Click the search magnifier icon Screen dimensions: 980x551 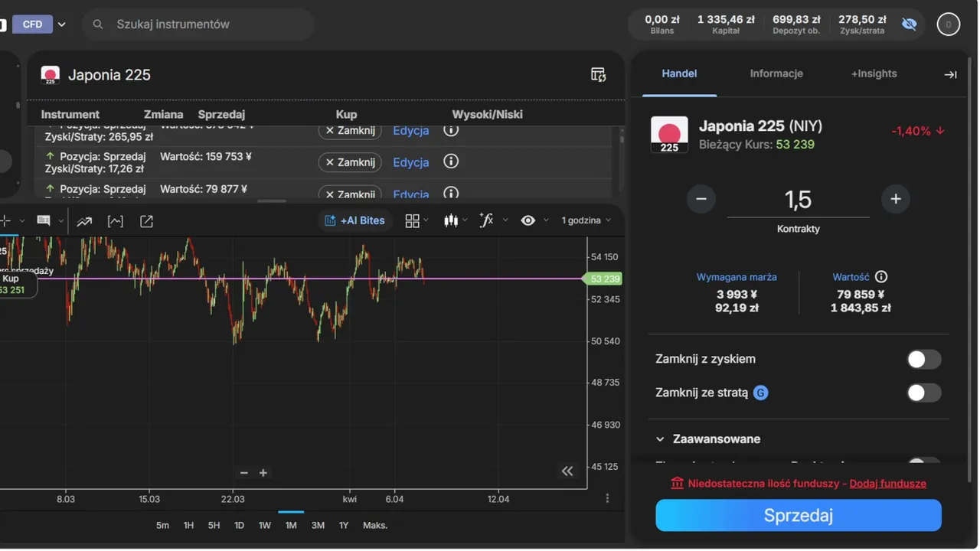pos(98,24)
